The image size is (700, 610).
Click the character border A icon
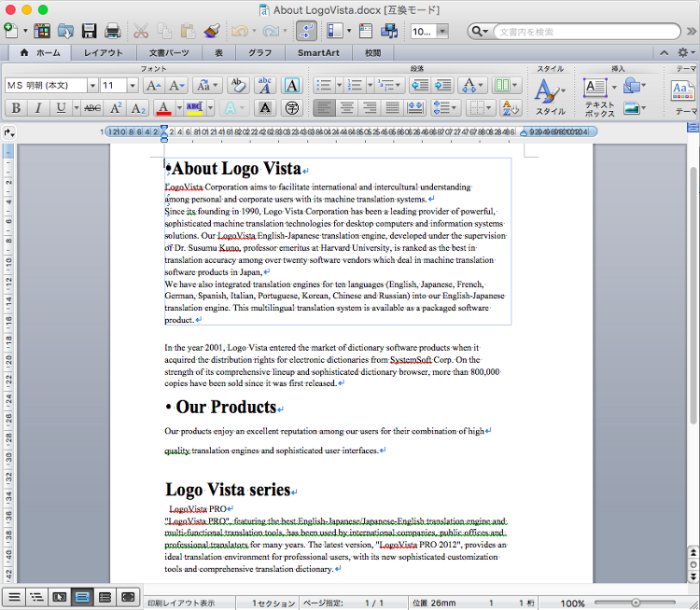pyautogui.click(x=292, y=85)
